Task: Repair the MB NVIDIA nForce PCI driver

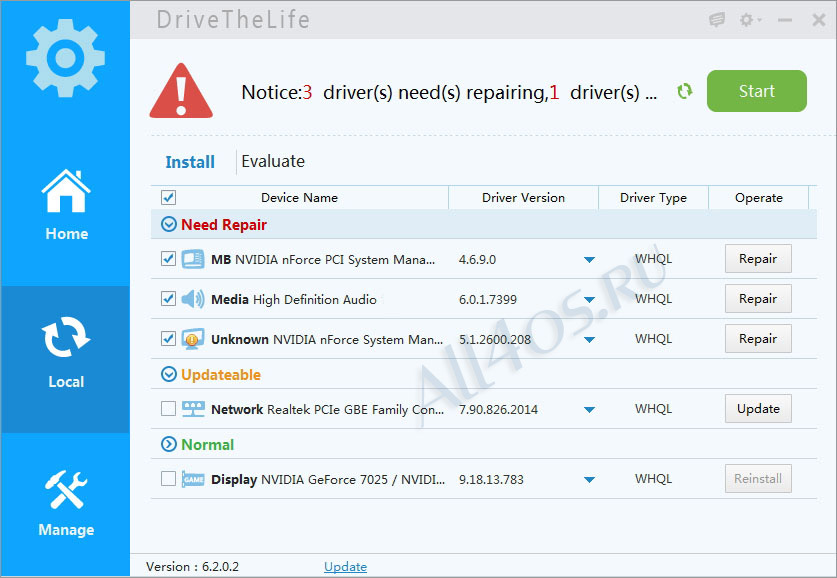Action: coord(758,259)
